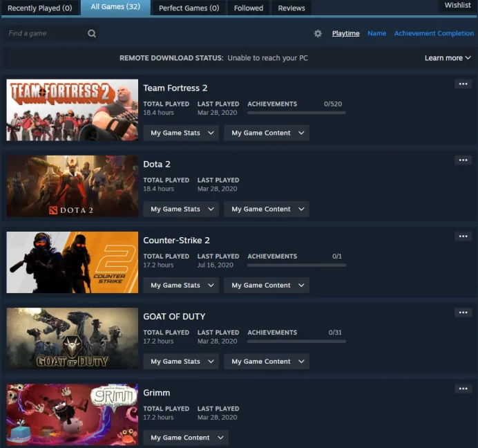Click the Jul 16, 2020 last played date

tap(216, 265)
